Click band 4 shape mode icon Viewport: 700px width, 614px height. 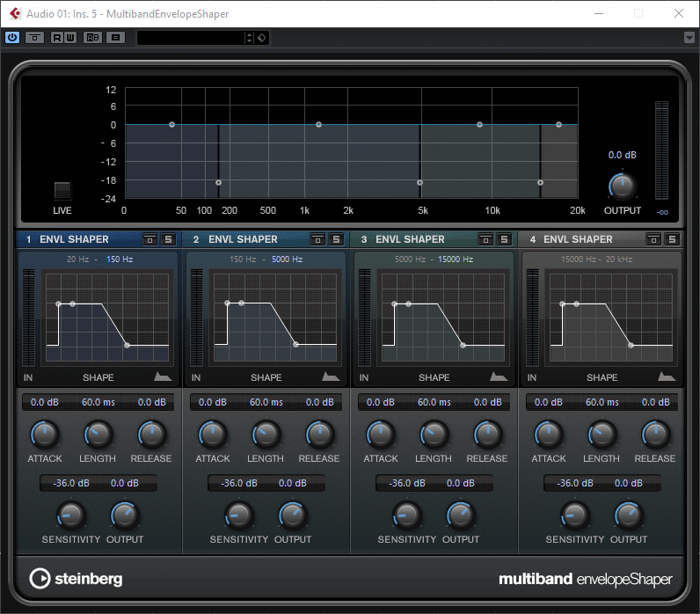(666, 376)
